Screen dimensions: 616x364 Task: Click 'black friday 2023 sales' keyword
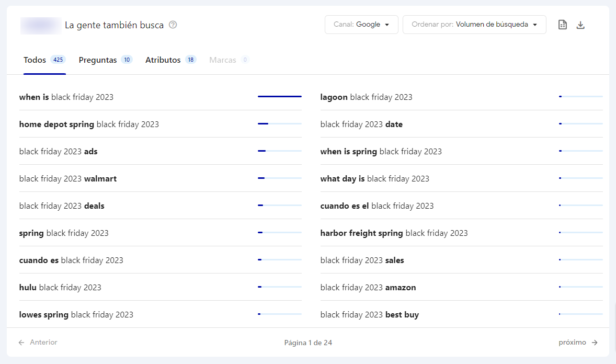pos(362,260)
